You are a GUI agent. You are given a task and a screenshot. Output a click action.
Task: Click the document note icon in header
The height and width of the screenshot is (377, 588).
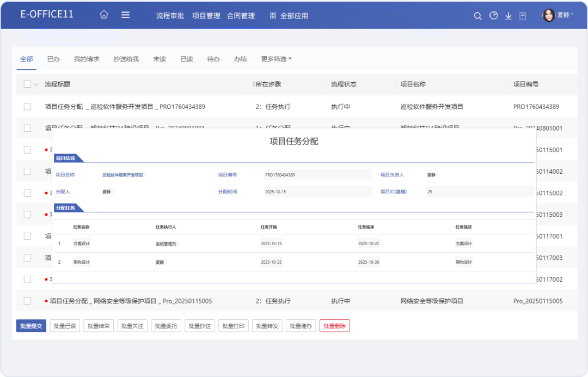tap(523, 16)
